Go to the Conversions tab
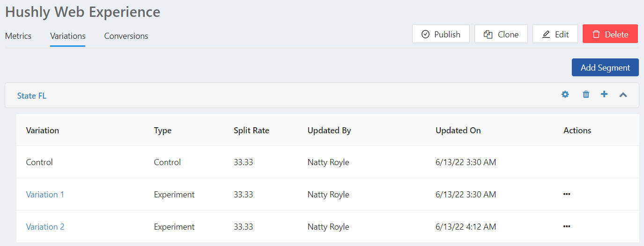The width and height of the screenshot is (644, 246). click(x=126, y=36)
